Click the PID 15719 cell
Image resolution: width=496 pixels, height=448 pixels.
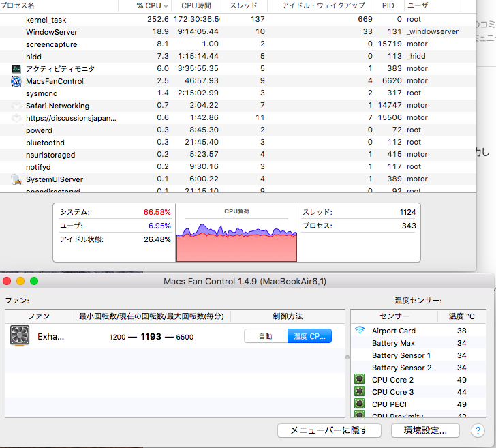390,44
